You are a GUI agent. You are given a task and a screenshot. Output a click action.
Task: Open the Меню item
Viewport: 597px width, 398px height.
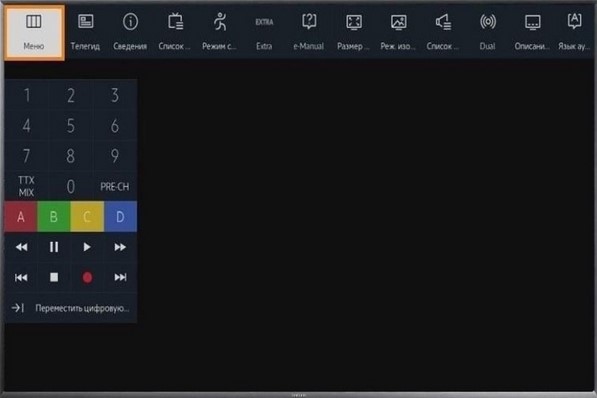tap(34, 33)
